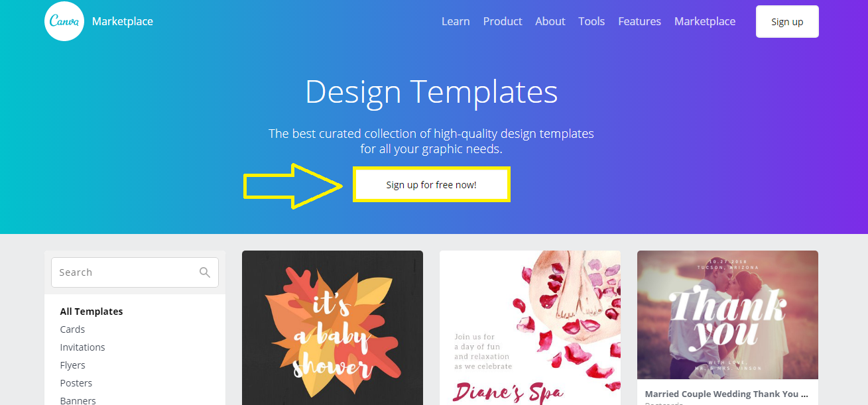Viewport: 868px width, 405px height.
Task: Click the Marketplace text beside the logo
Action: [123, 21]
